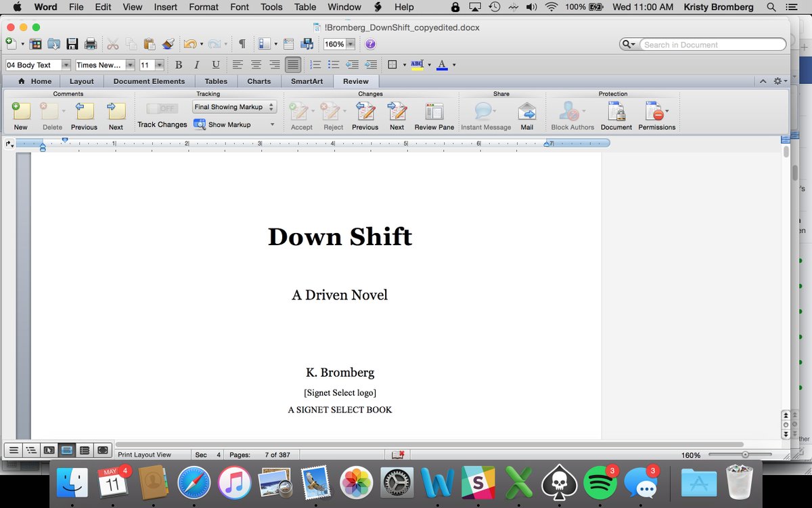Align text left
Screen dimensions: 812x508
238,65
